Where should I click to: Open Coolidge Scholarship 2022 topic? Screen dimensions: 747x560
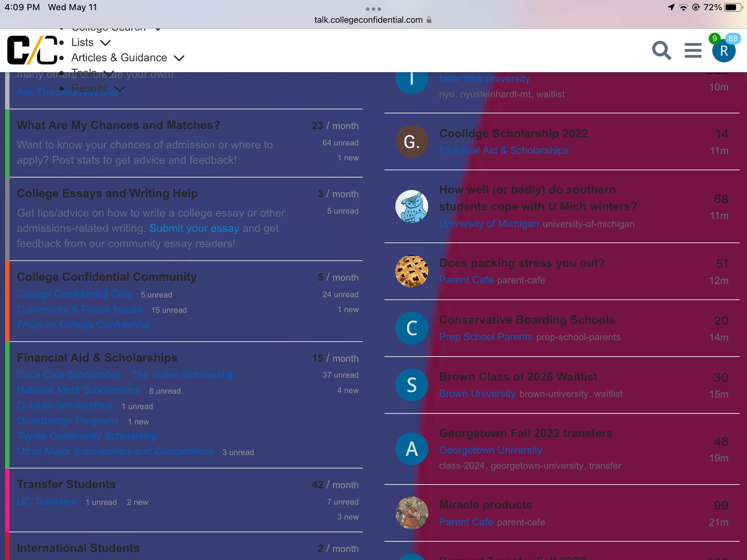click(514, 133)
